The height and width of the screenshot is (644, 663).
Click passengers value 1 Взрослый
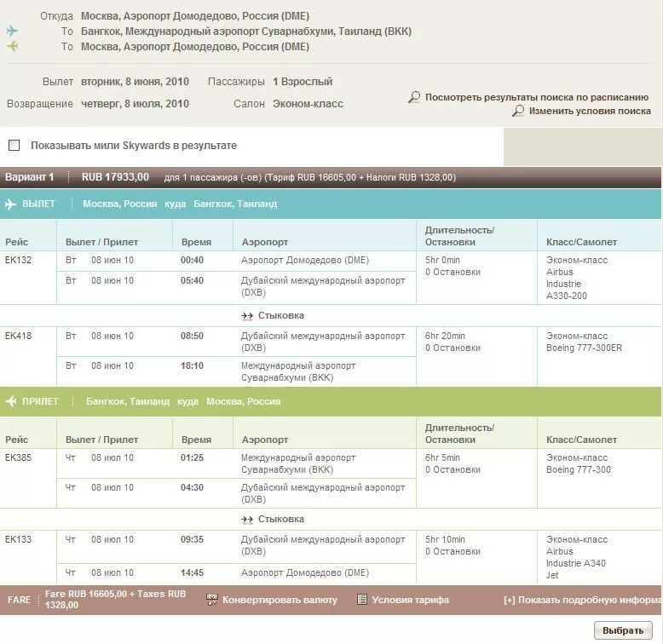(x=303, y=82)
